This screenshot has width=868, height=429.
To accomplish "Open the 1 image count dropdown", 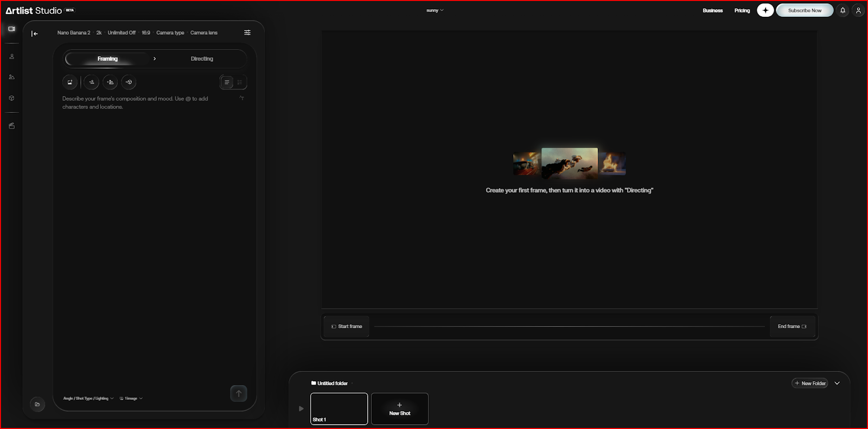I will [131, 398].
